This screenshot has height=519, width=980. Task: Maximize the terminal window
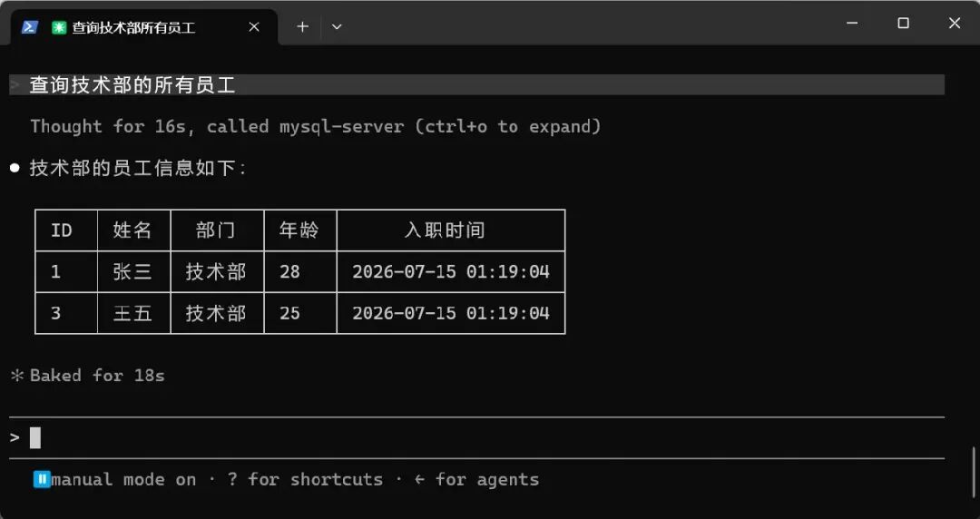pyautogui.click(x=903, y=23)
